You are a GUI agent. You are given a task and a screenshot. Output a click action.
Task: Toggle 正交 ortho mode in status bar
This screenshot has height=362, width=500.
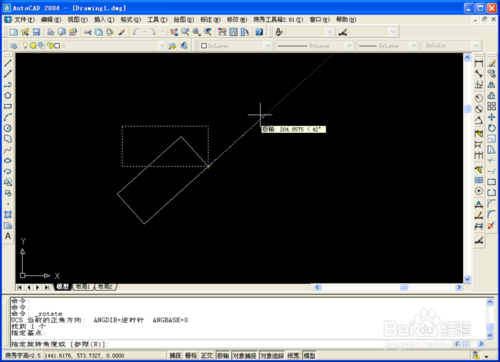[207, 356]
